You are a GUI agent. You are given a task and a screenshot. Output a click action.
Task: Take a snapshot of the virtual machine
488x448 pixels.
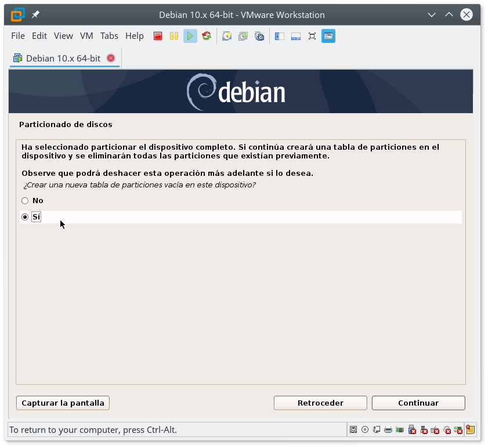coord(227,36)
